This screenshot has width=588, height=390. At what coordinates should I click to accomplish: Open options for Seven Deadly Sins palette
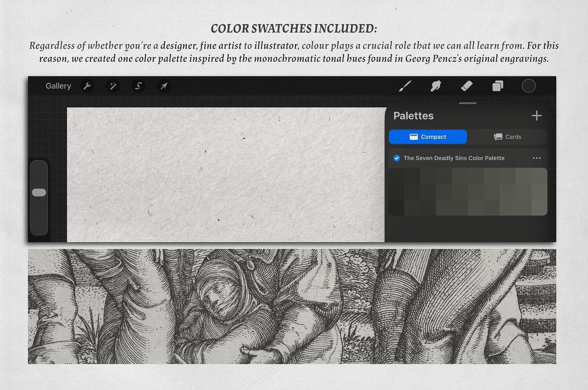tap(537, 158)
